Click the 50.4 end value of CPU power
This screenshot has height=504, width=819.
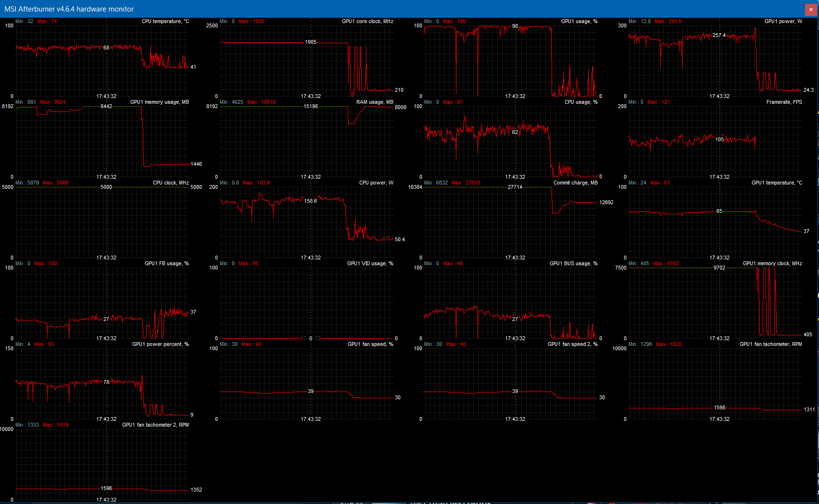click(400, 239)
